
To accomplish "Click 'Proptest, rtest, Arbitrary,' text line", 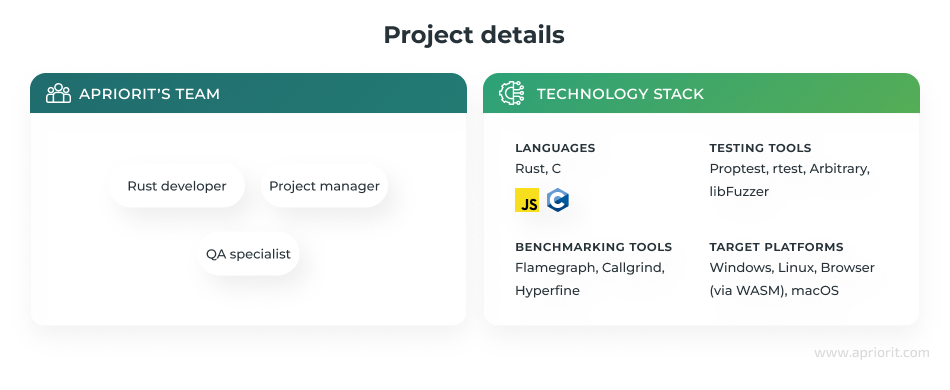I will tap(789, 169).
